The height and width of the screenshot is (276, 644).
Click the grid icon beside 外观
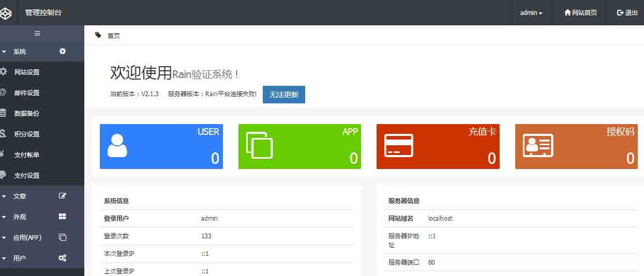(x=63, y=217)
